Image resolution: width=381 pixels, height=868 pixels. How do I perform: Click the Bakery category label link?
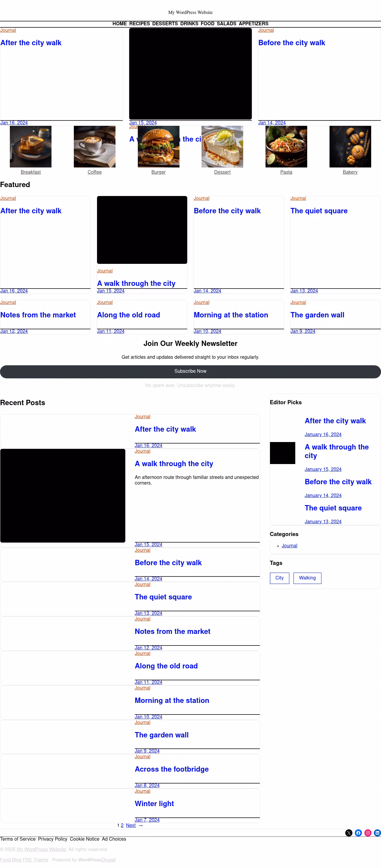350,172
